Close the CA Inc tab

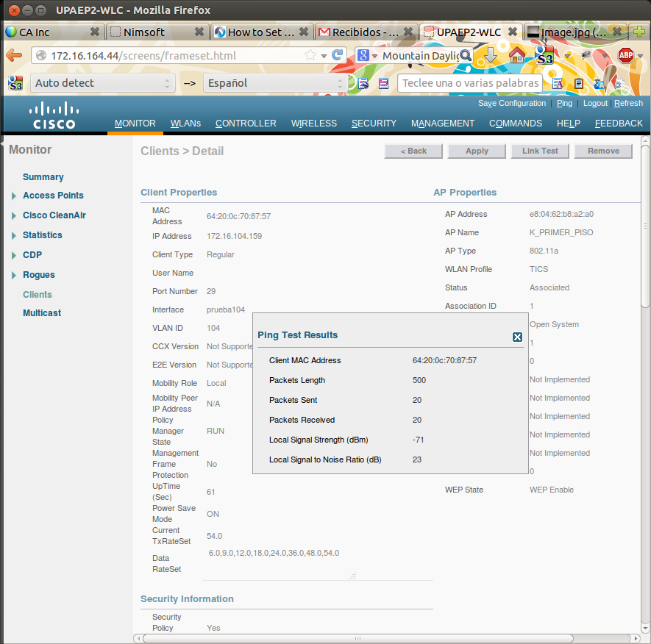tap(95, 32)
